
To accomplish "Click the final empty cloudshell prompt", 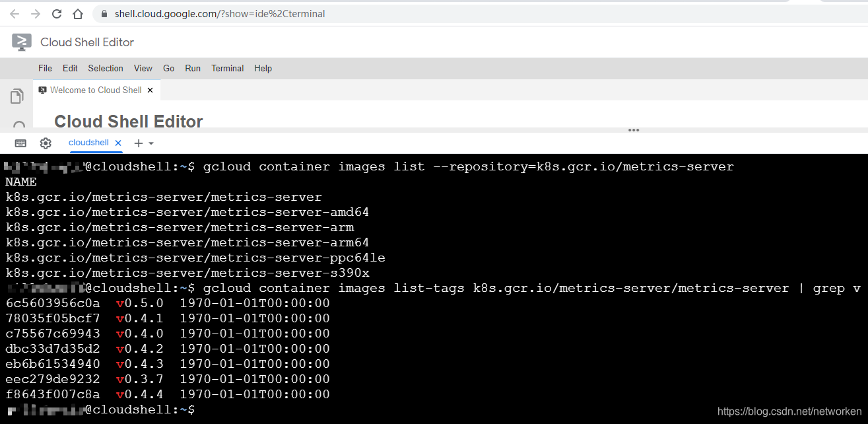I will (100, 410).
